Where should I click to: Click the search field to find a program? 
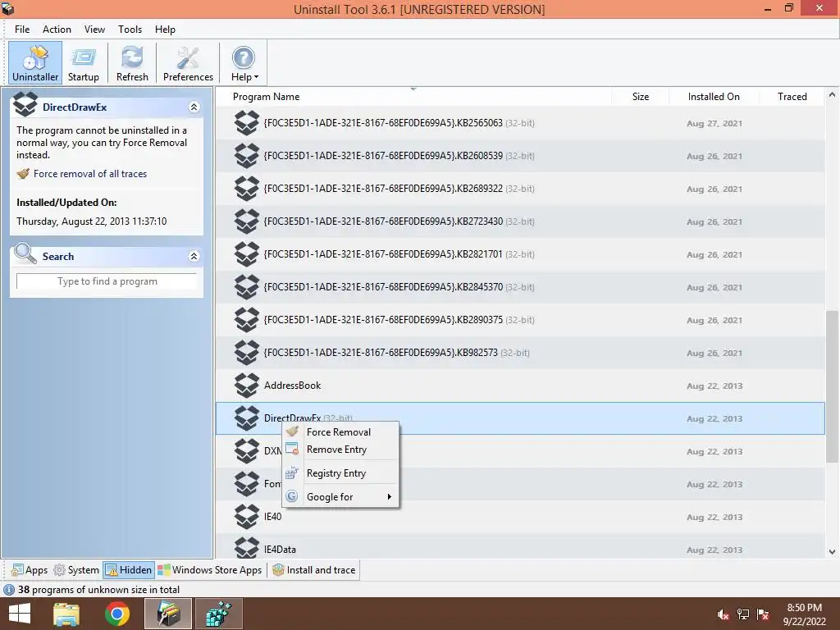coord(107,281)
